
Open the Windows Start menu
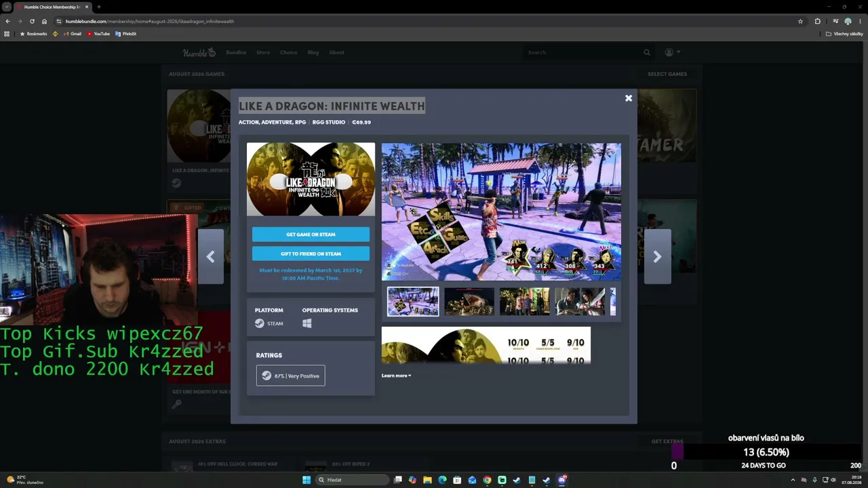[x=307, y=480]
